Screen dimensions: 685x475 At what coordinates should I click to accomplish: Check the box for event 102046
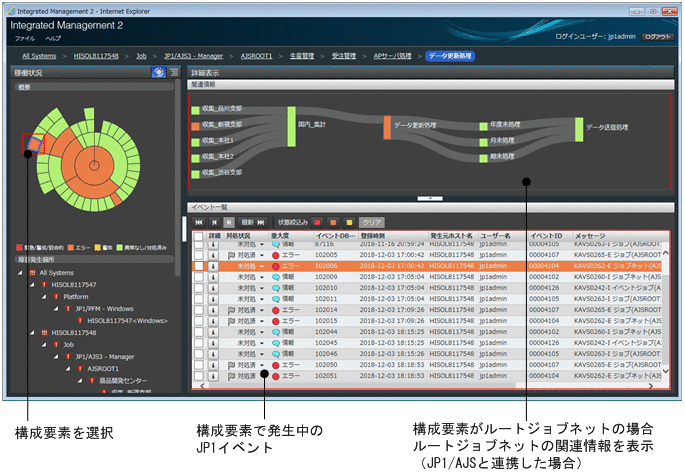click(199, 354)
